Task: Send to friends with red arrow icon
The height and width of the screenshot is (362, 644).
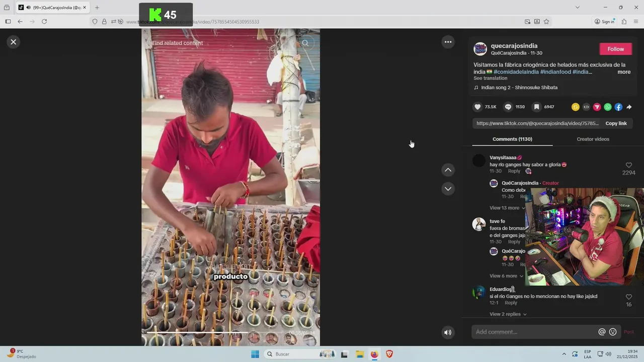Action: 597,107
